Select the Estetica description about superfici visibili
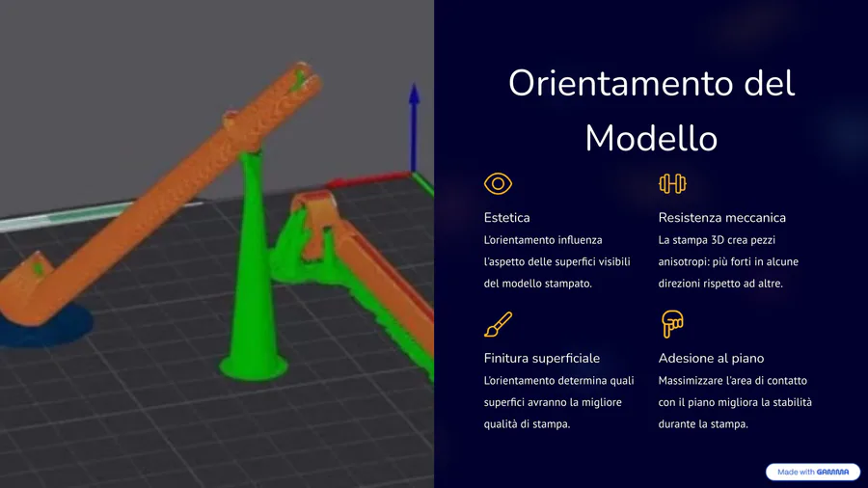 556,261
